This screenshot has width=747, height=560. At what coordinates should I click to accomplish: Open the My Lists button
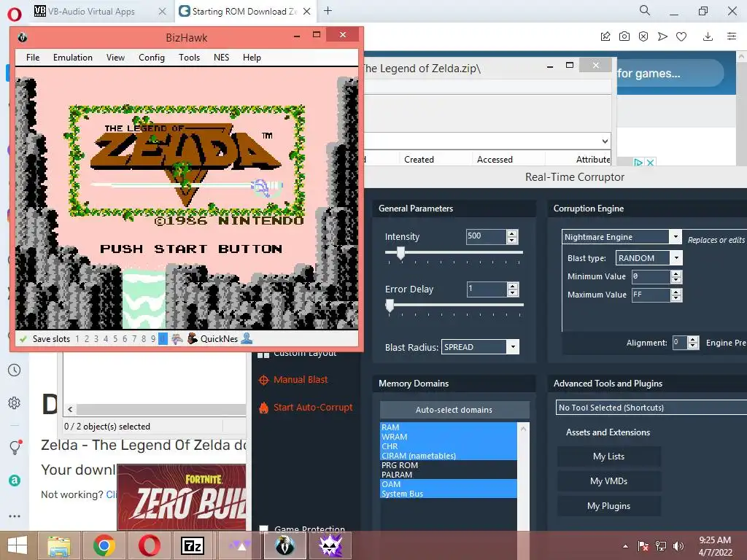(x=609, y=456)
